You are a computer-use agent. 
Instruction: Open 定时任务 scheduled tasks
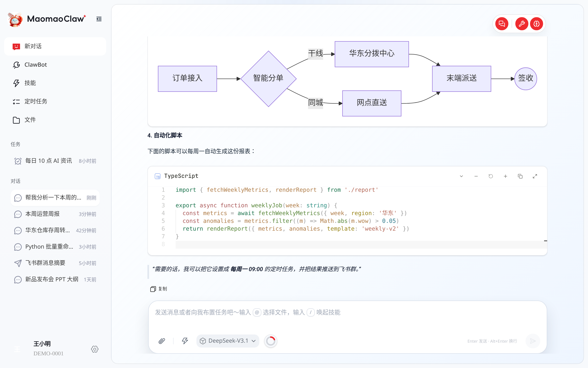tap(55, 101)
